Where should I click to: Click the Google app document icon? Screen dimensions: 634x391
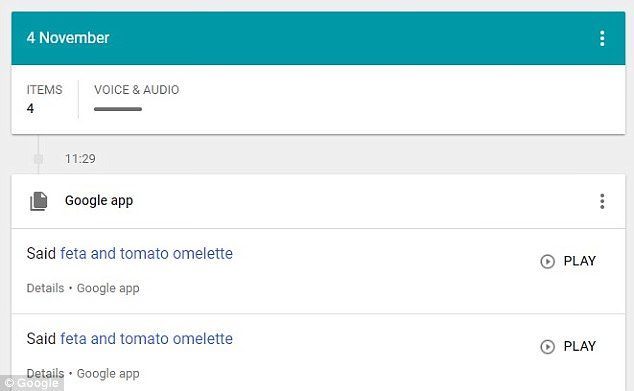click(x=39, y=201)
